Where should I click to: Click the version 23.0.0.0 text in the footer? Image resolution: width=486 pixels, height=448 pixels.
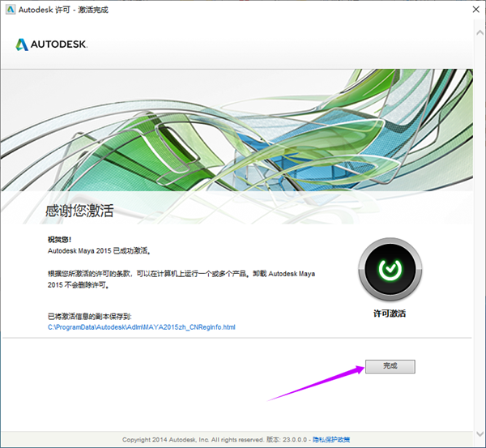(289, 439)
